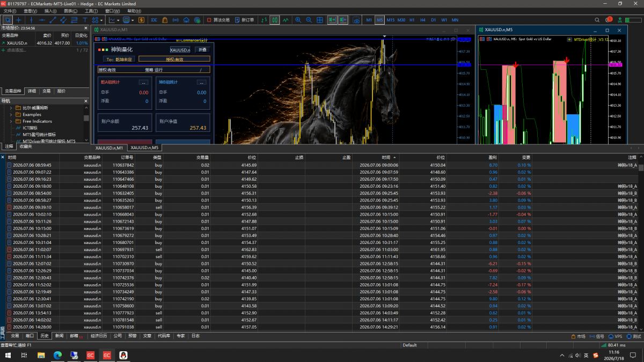
Task: Set timeframe to M30
Action: (401, 20)
